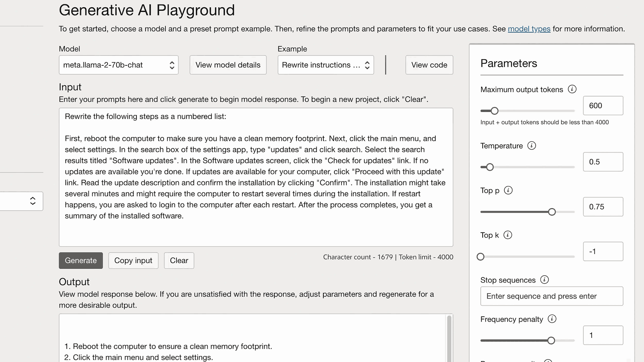Open the Stop sequences info tooltip
This screenshot has width=644, height=362.
545,280
